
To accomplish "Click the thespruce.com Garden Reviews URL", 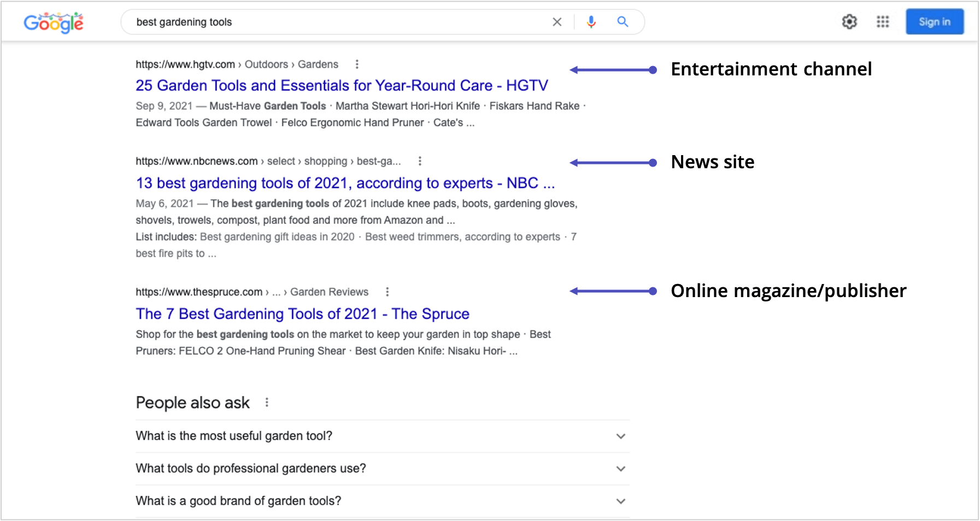I will 252,292.
